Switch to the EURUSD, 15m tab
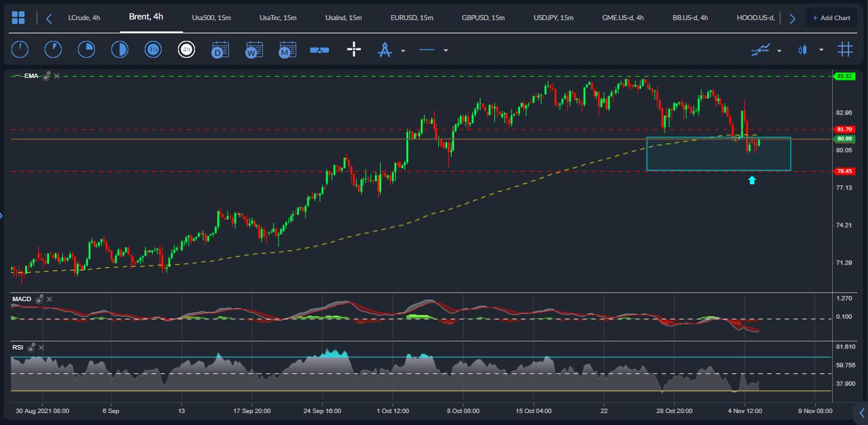The image size is (868, 425). [411, 18]
